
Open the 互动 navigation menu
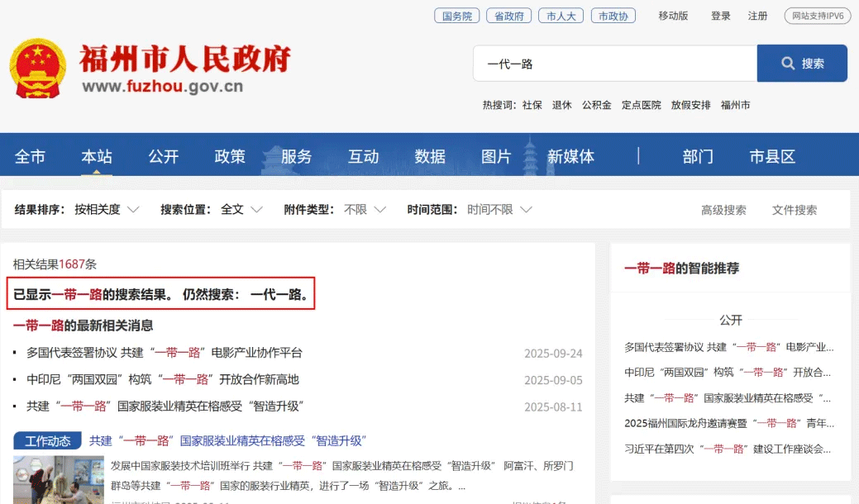pos(363,155)
